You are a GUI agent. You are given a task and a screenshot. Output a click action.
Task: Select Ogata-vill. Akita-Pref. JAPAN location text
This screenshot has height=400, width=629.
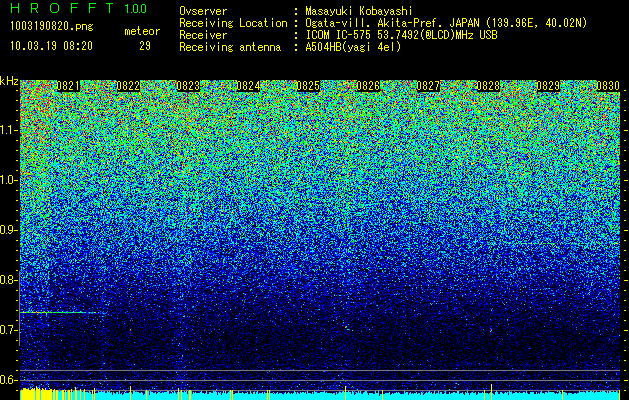click(x=446, y=23)
